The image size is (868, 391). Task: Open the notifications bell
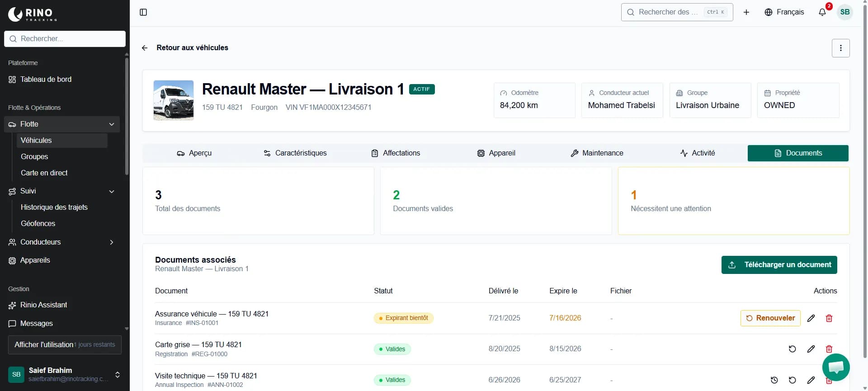[x=822, y=12]
